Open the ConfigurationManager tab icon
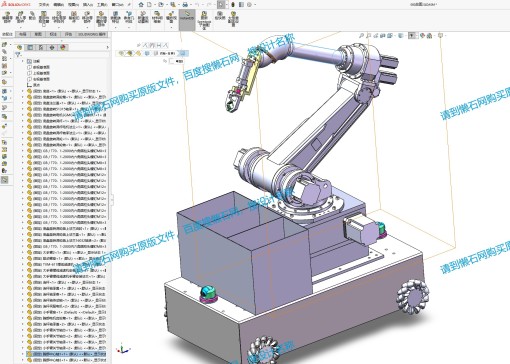 (x=41, y=48)
